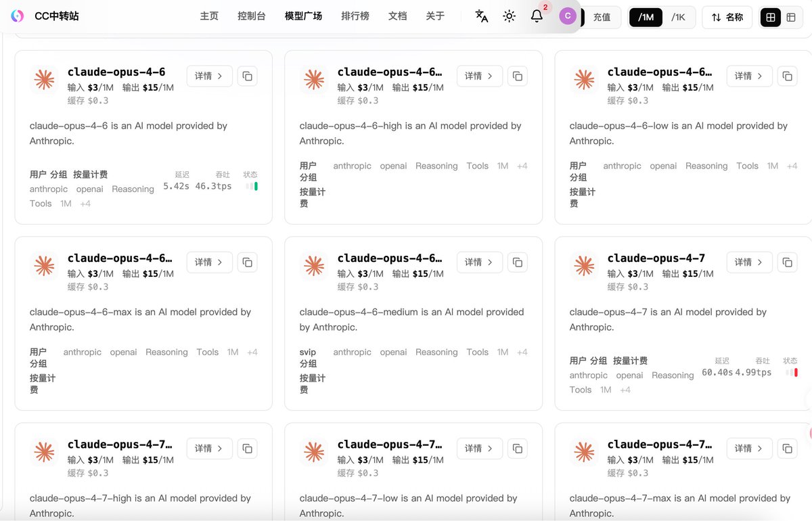Click the CC中转站 site title text
The image size is (812, 521).
pyautogui.click(x=57, y=16)
